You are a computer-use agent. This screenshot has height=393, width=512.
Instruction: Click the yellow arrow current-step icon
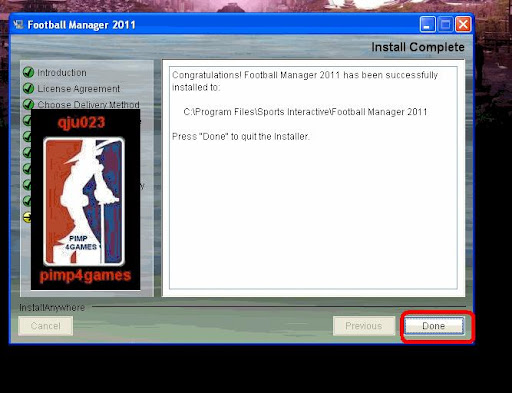tap(27, 217)
